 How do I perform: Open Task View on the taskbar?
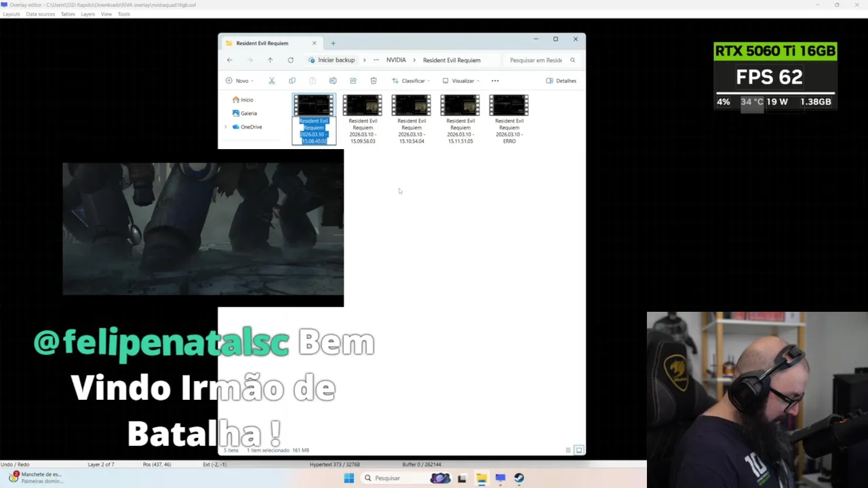pyautogui.click(x=462, y=478)
